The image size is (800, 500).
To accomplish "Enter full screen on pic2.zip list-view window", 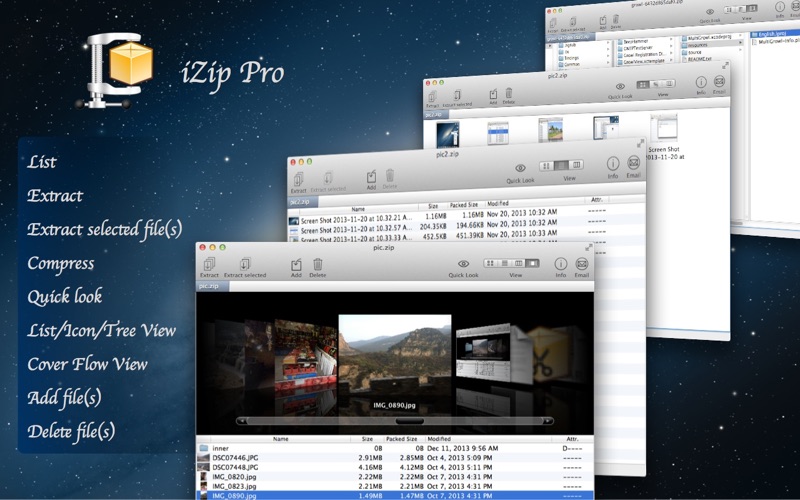I will click(x=640, y=143).
